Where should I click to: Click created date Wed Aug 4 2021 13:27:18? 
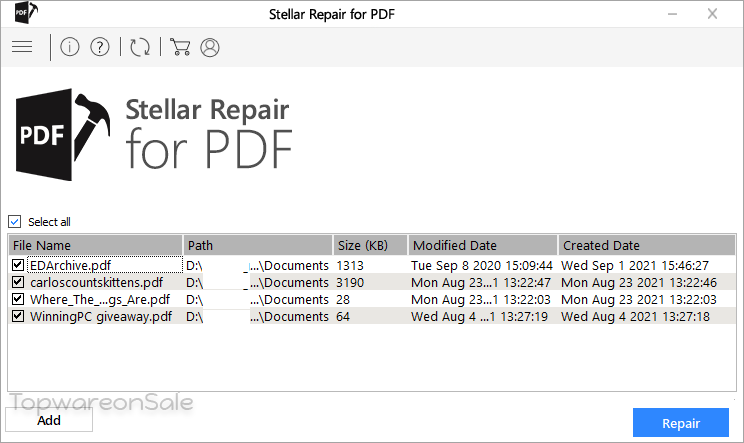[x=635, y=316]
